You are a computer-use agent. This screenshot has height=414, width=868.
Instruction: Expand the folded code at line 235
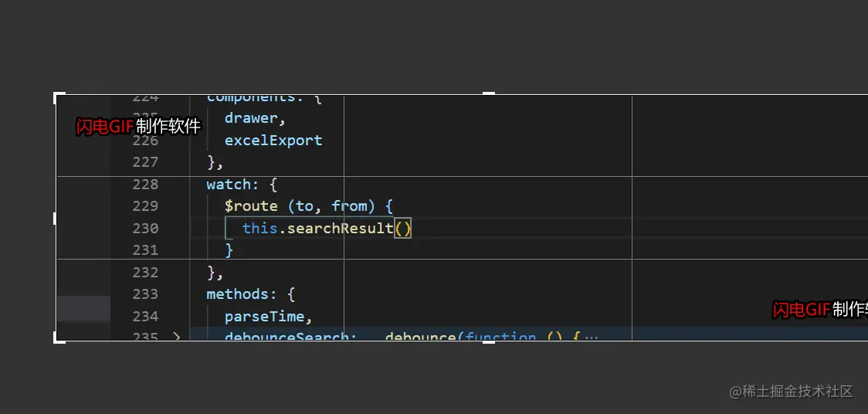coord(176,336)
